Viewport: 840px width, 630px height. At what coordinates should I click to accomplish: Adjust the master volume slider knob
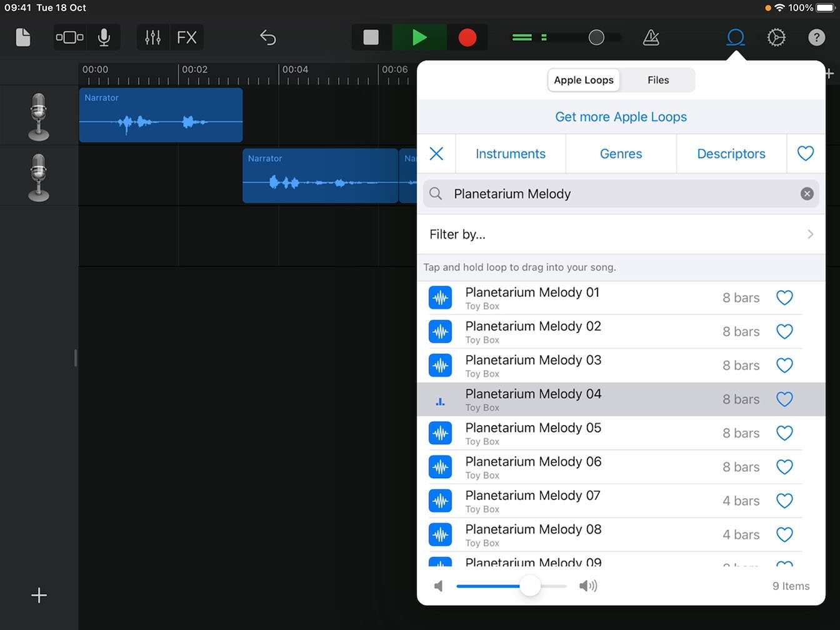point(596,37)
